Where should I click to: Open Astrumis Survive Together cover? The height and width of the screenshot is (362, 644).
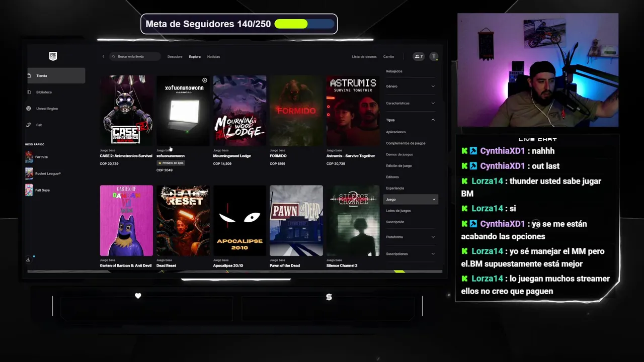point(353,111)
